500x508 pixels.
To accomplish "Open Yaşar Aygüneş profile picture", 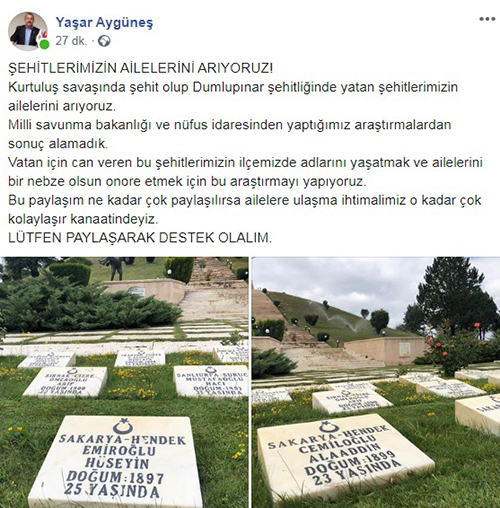I will (x=28, y=31).
